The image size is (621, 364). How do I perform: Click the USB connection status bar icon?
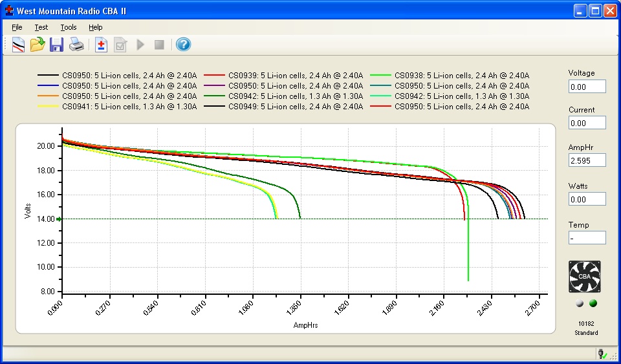click(x=602, y=353)
